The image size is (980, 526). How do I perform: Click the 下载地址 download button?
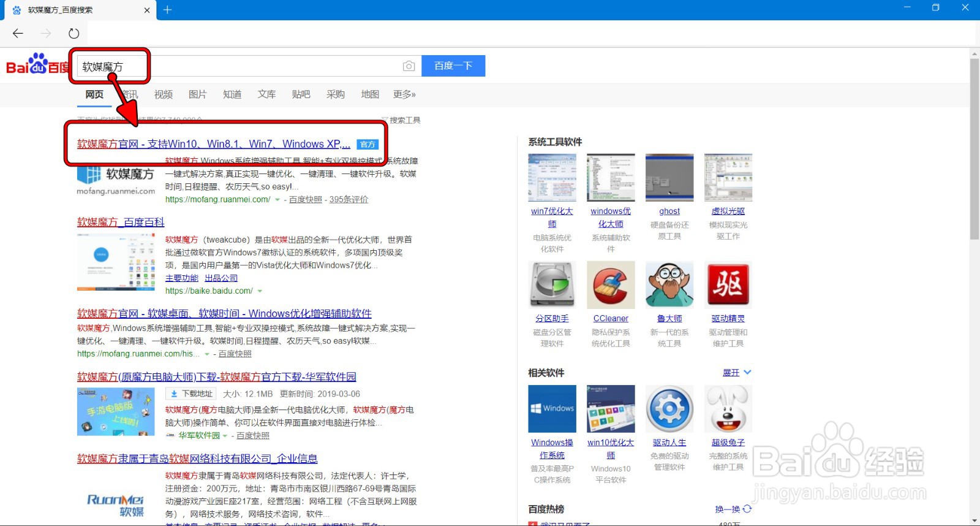[x=192, y=394]
